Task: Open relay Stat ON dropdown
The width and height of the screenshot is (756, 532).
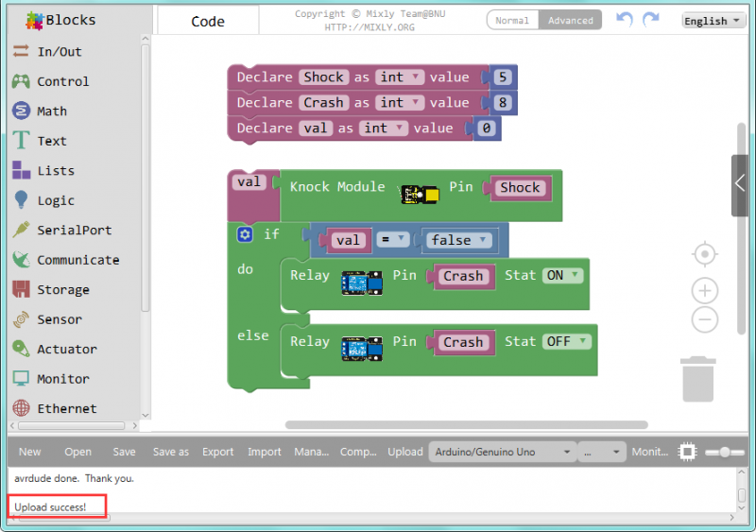Action: coord(562,276)
